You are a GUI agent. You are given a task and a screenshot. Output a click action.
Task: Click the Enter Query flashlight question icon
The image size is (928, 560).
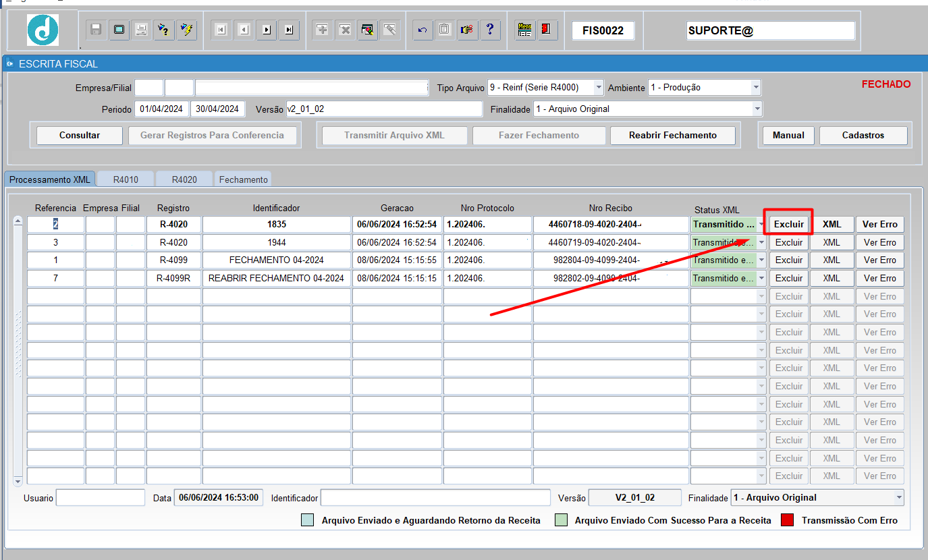click(x=164, y=30)
